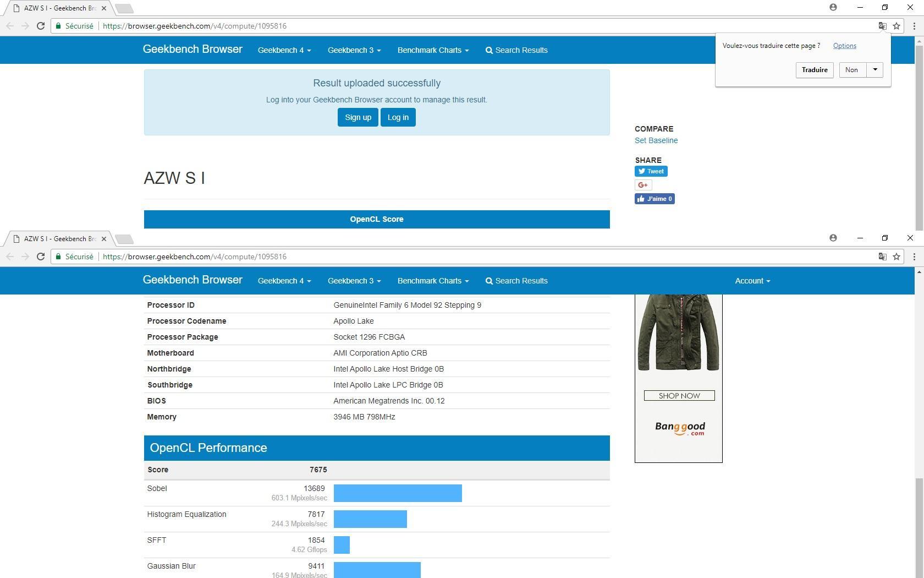
Task: Open the Account dropdown menu
Action: [752, 281]
